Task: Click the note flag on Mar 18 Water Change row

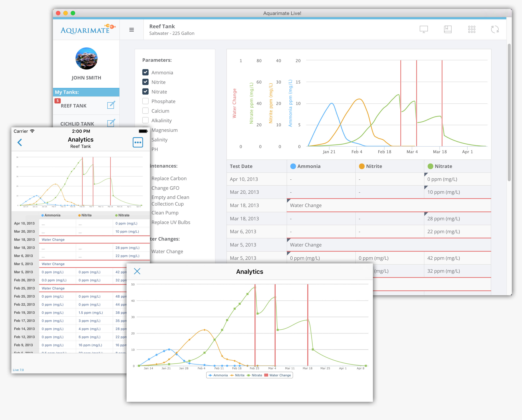Action: pos(289,201)
